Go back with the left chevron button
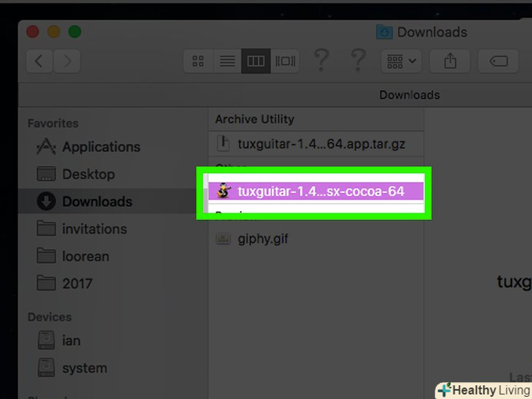Viewport: 532px width, 399px height. (39, 61)
